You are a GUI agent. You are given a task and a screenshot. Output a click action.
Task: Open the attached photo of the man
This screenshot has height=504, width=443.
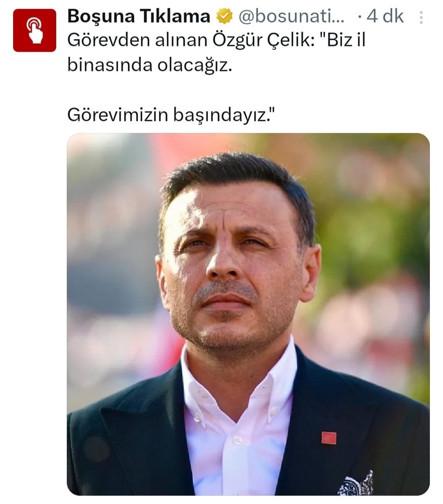click(248, 314)
